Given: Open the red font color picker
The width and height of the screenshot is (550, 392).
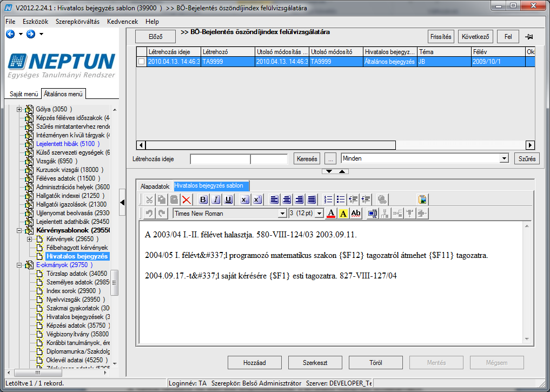Looking at the screenshot, I should pyautogui.click(x=331, y=213).
